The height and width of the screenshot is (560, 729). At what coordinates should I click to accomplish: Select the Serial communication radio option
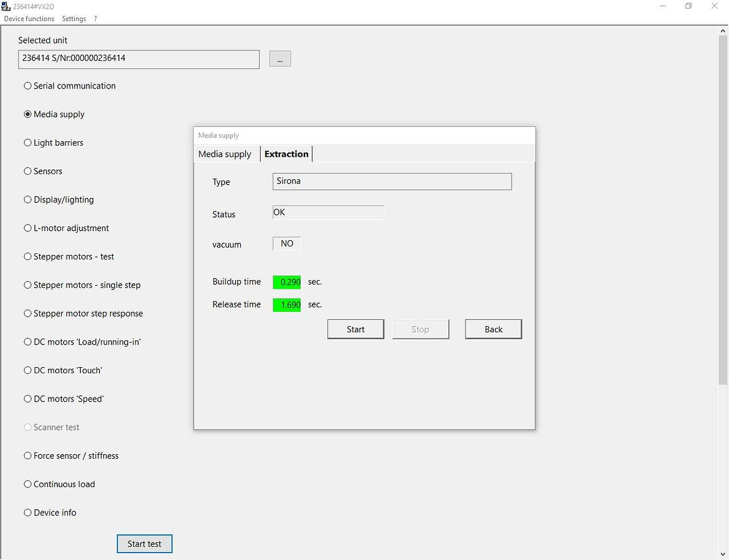point(28,86)
